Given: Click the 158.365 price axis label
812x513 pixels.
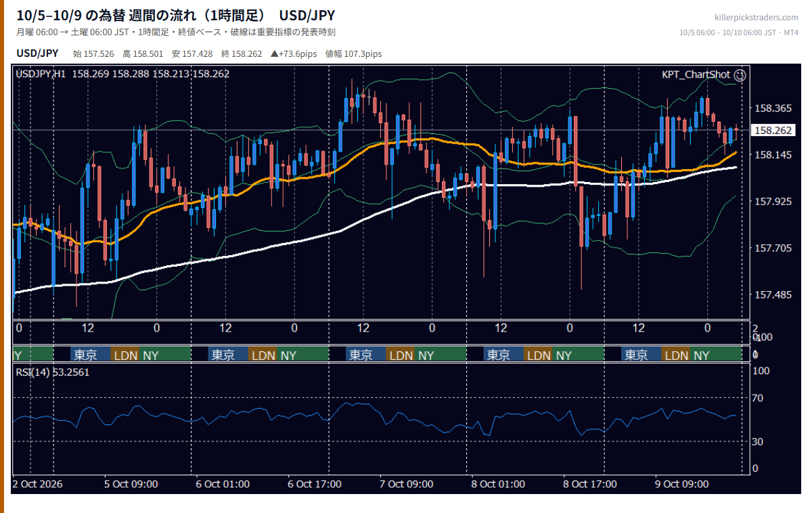Looking at the screenshot, I should point(772,108).
